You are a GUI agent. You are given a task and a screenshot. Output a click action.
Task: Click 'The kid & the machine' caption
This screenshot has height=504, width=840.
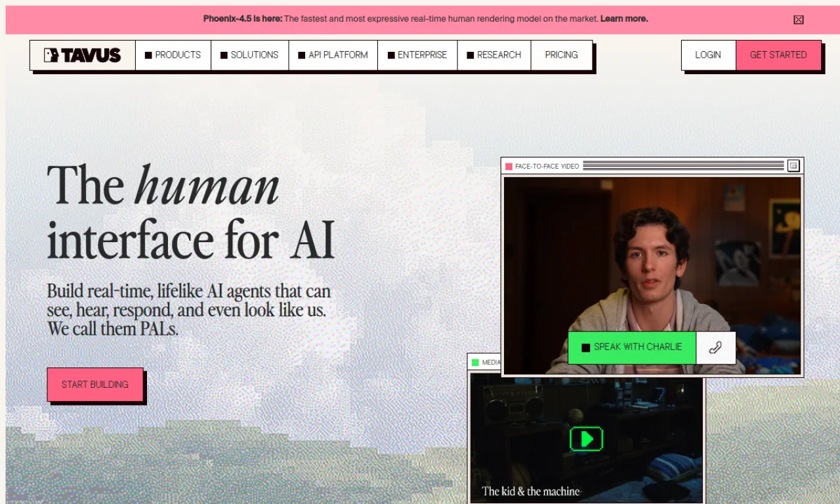[x=531, y=492]
